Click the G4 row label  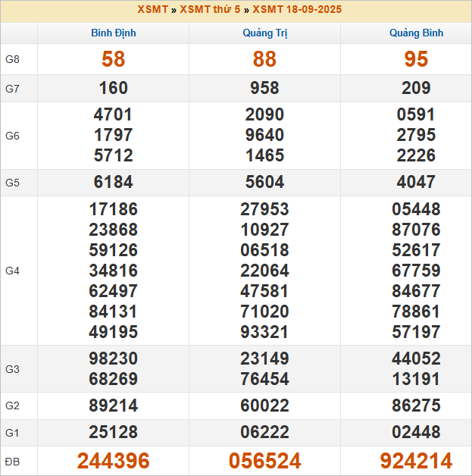coord(12,271)
